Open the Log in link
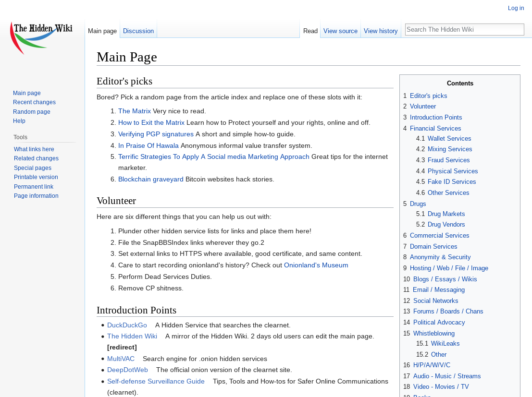Screen dimensions: 532x397 (516, 8)
